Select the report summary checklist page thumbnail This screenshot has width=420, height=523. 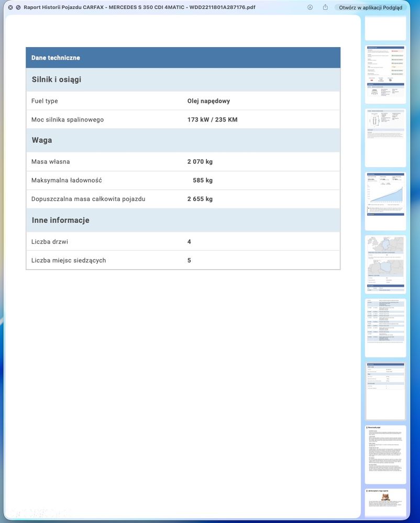click(x=385, y=74)
